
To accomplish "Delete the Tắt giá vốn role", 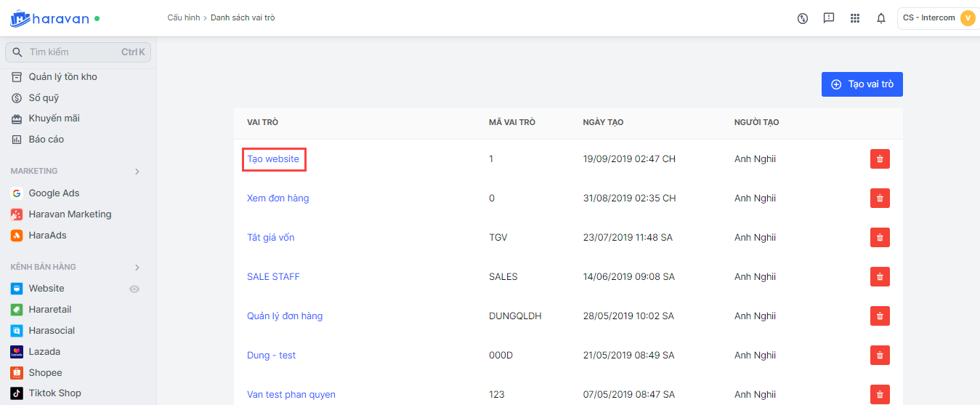I will 880,238.
